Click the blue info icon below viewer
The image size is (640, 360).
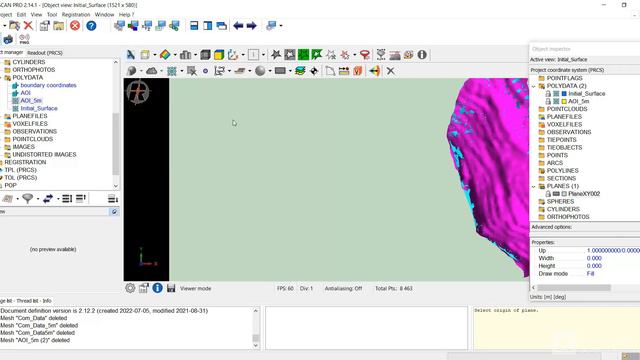158,288
